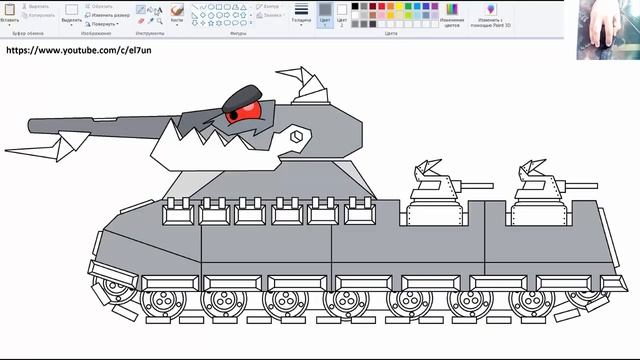Select the Pencil tool

[x=141, y=9]
